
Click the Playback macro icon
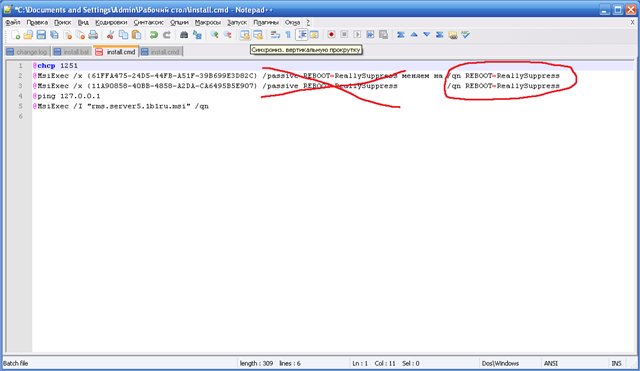pos(357,35)
